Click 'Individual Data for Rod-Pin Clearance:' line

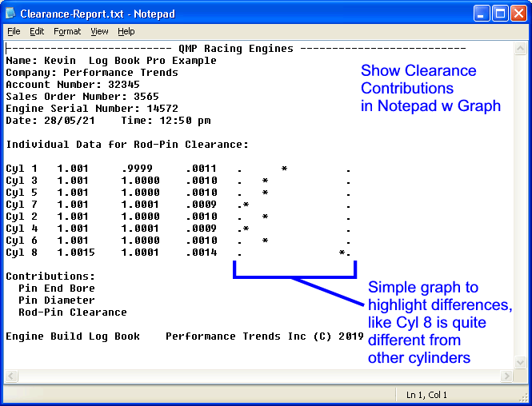[127, 145]
